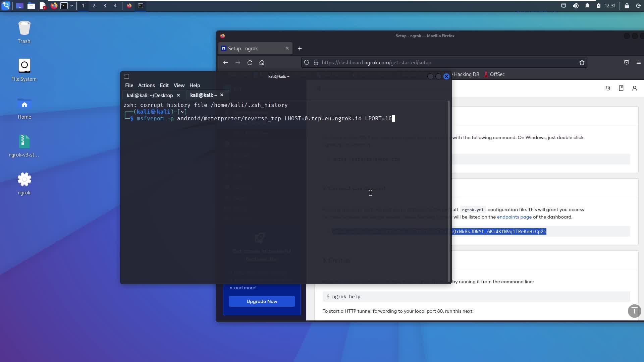
Task: Close the terminal window
Action: pos(446,76)
